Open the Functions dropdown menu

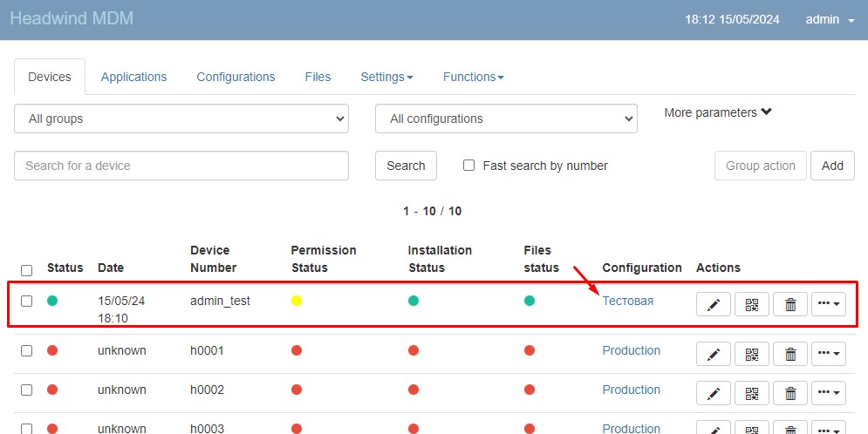point(474,77)
